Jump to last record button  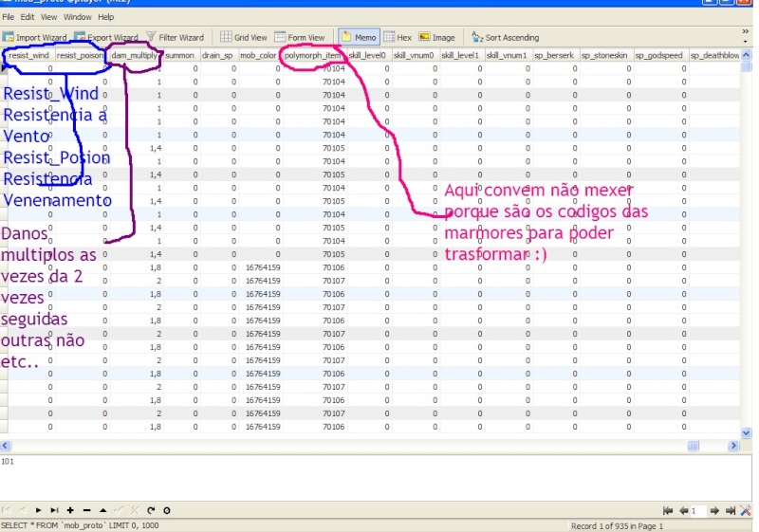click(54, 510)
